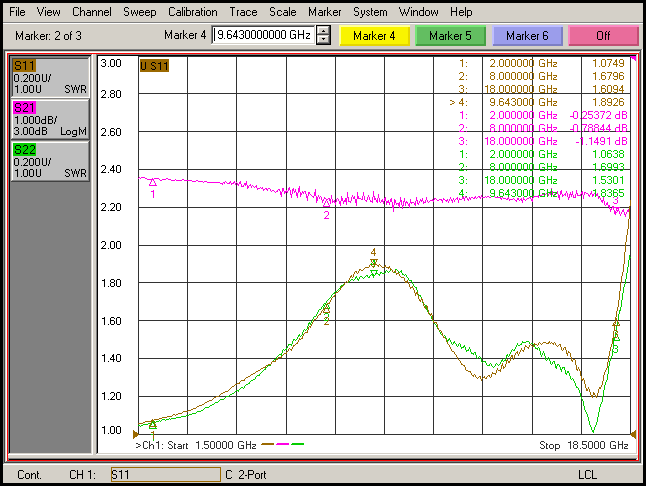This screenshot has width=646, height=486.
Task: Open the Marker menu
Action: (x=325, y=12)
